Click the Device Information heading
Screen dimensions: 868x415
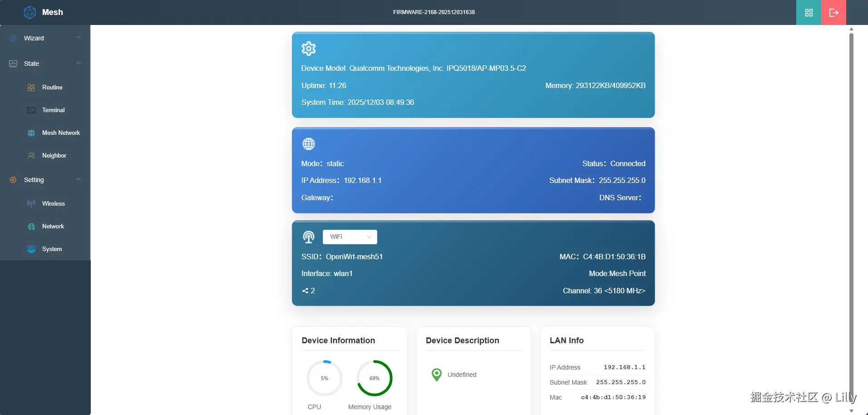click(338, 341)
